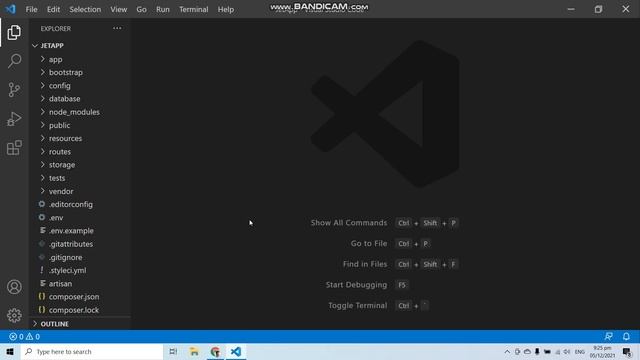This screenshot has width=640, height=360.
Task: Open the Edit menu
Action: [x=53, y=9]
